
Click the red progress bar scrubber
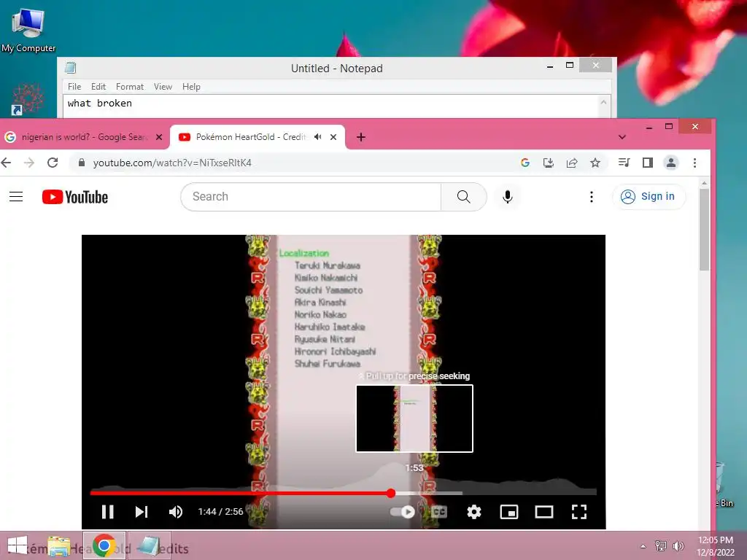pyautogui.click(x=391, y=494)
